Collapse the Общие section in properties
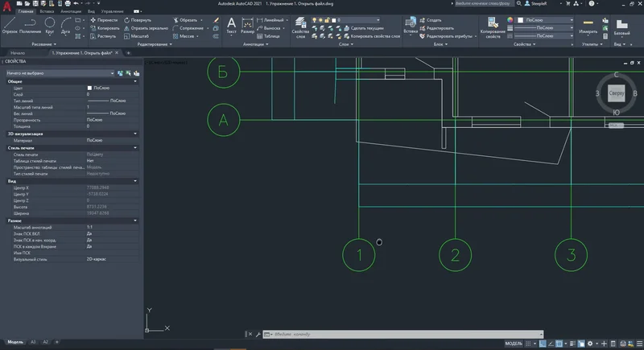 135,81
